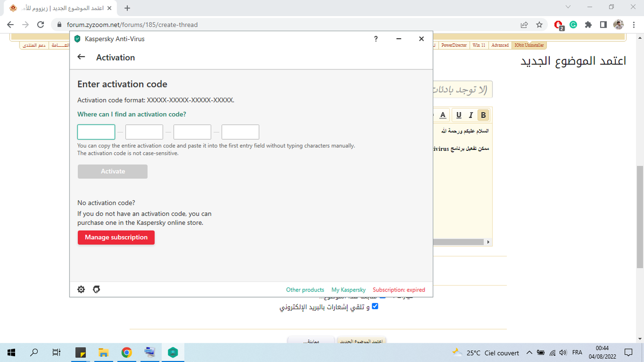This screenshot has height=362, width=644.
Task: Show hidden system tray icons
Action: (x=529, y=352)
